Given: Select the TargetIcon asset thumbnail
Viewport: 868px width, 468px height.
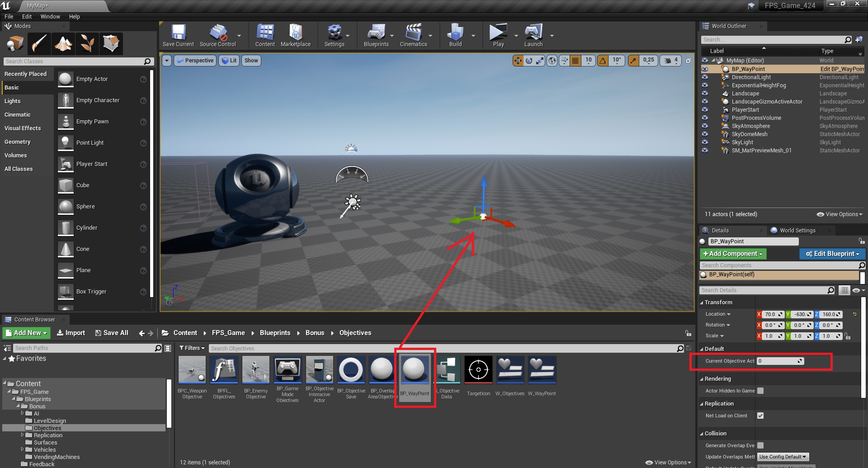Looking at the screenshot, I should click(478, 370).
